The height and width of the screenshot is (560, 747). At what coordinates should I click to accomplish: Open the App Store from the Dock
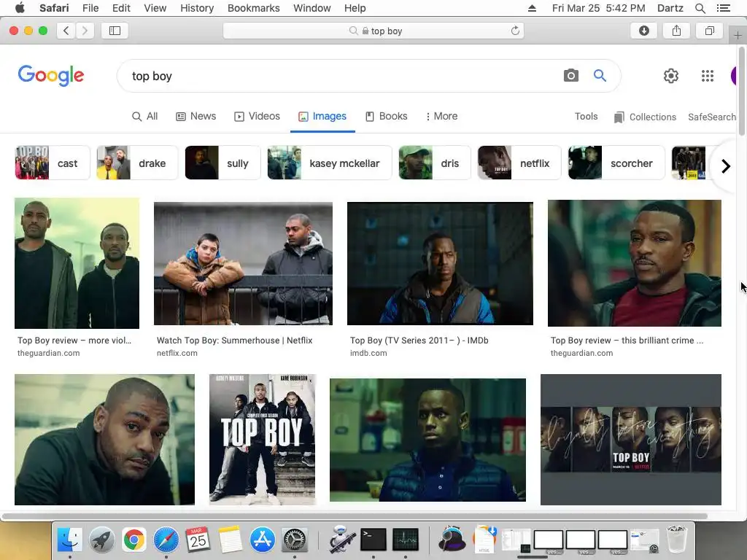pos(262,540)
